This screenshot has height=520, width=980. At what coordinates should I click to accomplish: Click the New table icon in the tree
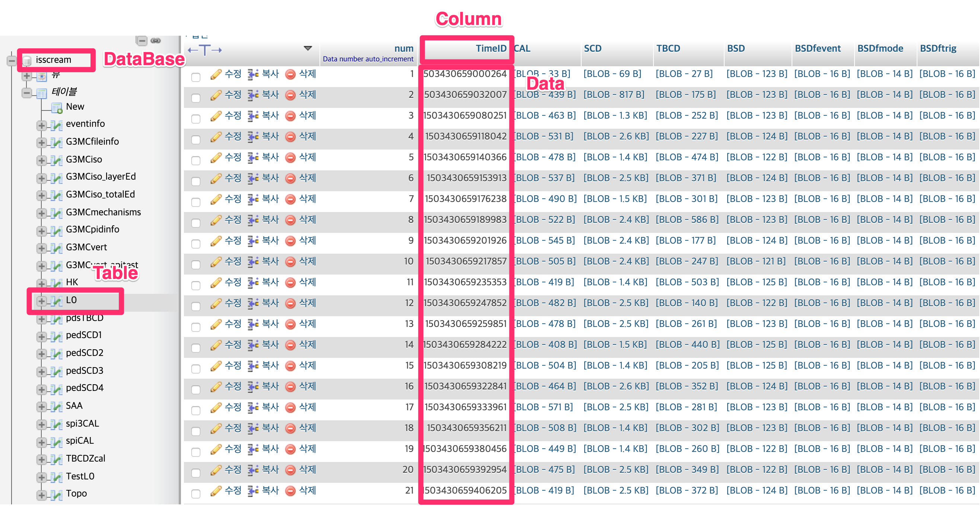(x=57, y=107)
